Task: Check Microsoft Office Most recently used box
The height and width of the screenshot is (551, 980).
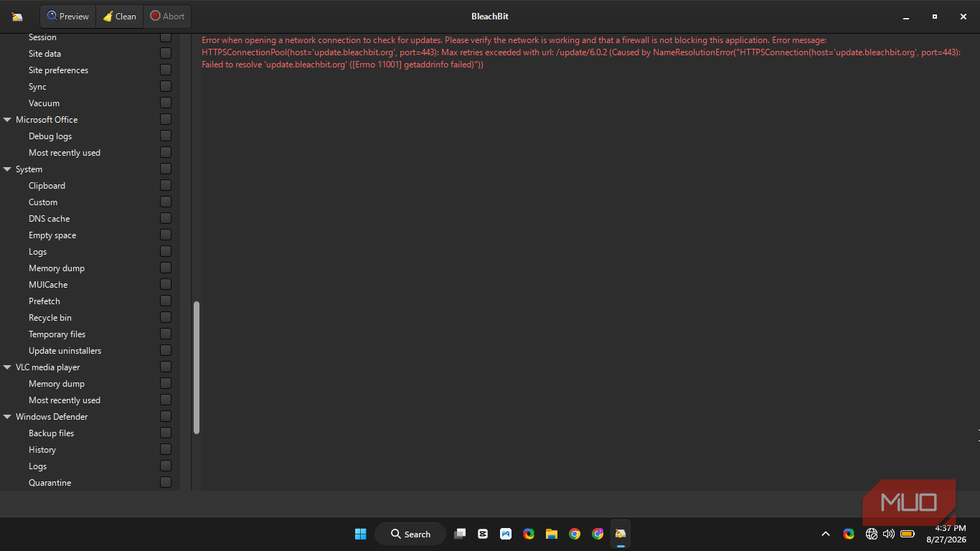Action: click(x=166, y=153)
